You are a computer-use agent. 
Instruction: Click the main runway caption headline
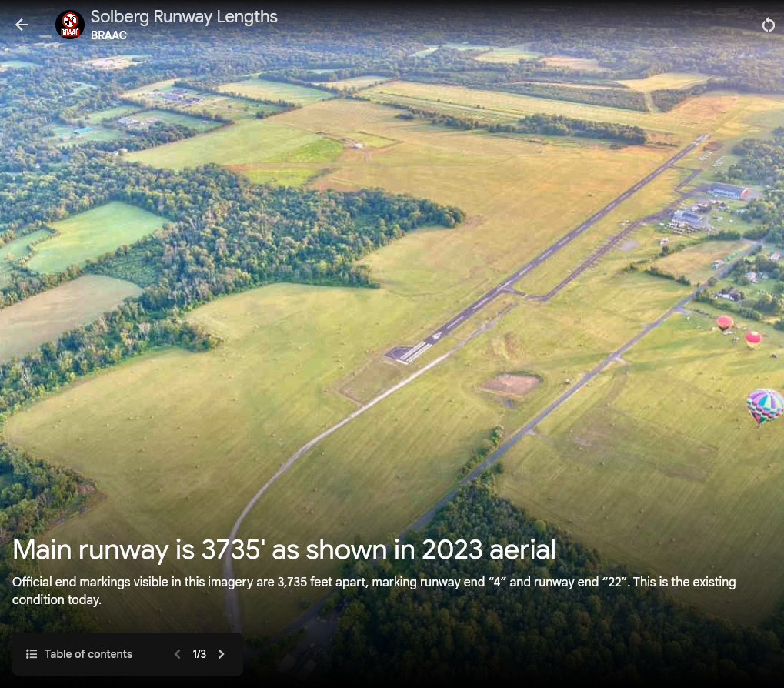(x=283, y=549)
